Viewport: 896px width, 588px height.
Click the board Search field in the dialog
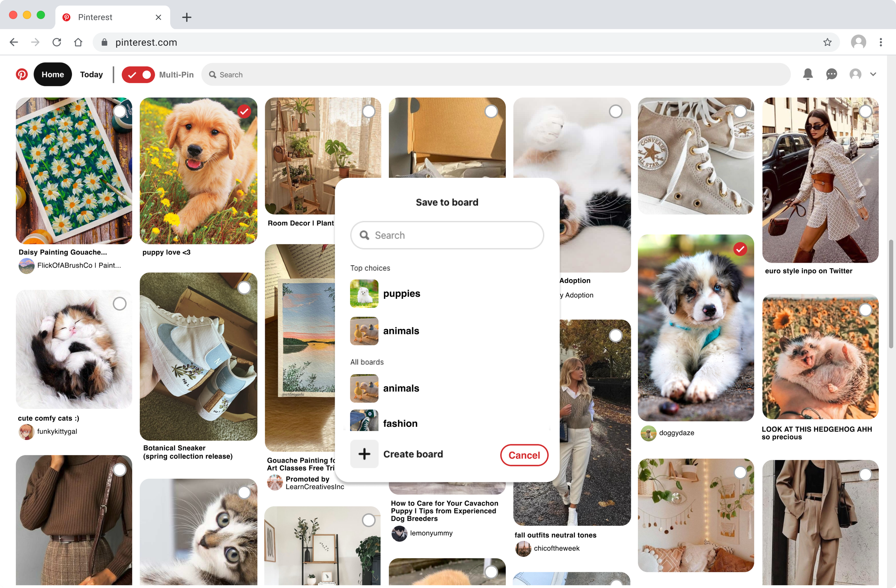(x=447, y=235)
